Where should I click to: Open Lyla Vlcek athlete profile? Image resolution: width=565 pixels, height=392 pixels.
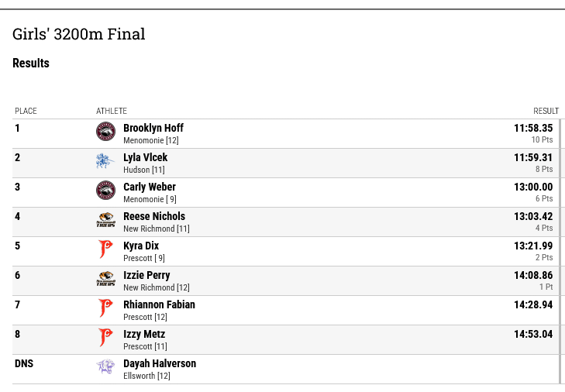point(145,157)
